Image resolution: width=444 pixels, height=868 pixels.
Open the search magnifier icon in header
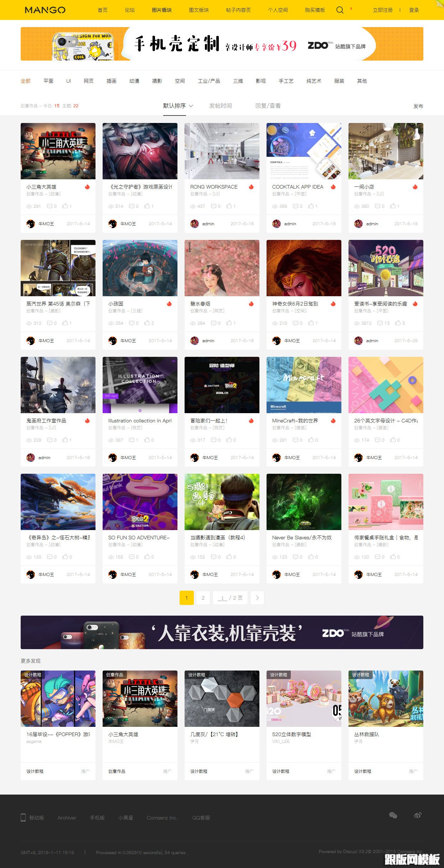340,10
